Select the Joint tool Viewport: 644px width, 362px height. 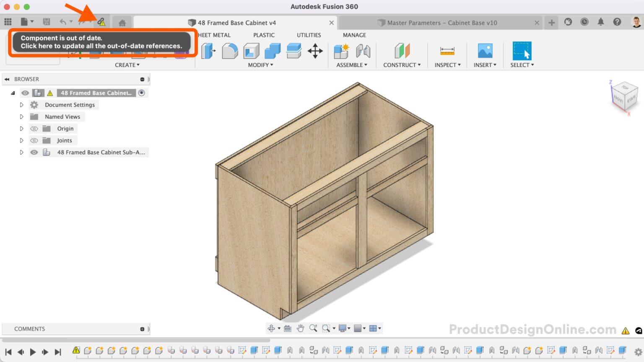[x=364, y=51]
